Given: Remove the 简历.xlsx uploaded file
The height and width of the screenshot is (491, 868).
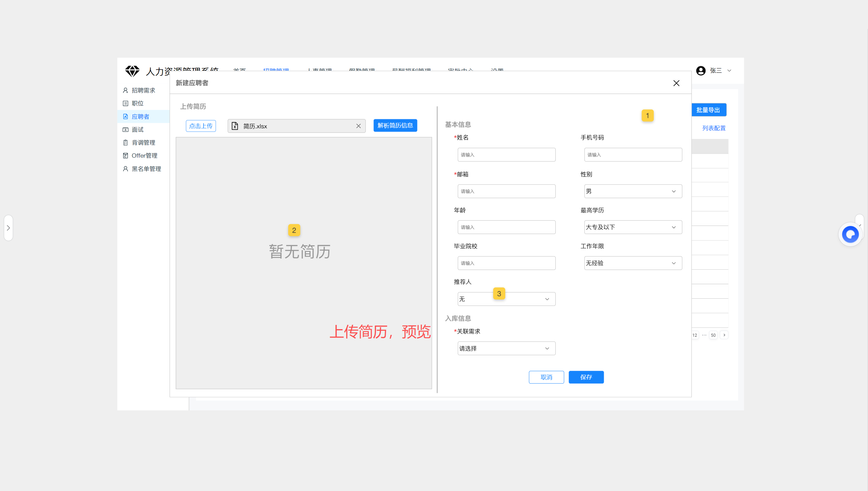Looking at the screenshot, I should tap(358, 126).
